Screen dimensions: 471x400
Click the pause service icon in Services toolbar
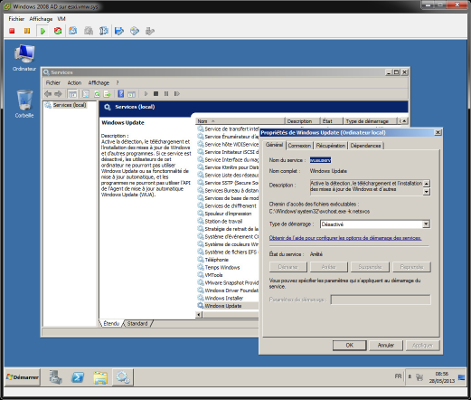click(x=166, y=94)
